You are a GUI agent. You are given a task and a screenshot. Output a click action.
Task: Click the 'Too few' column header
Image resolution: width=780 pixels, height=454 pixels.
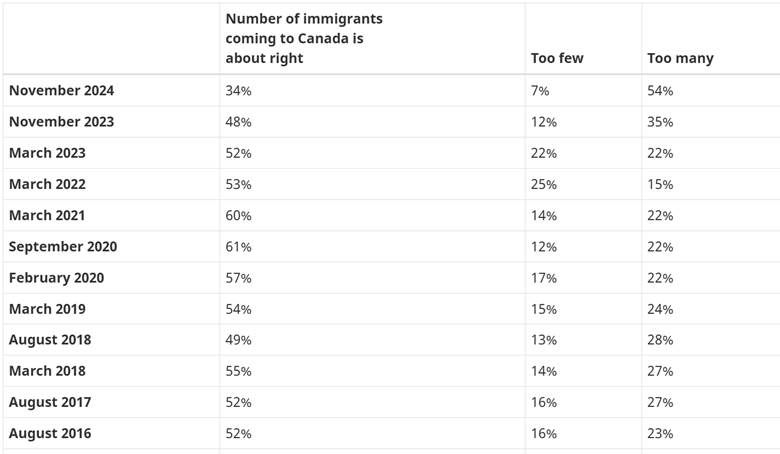557,58
